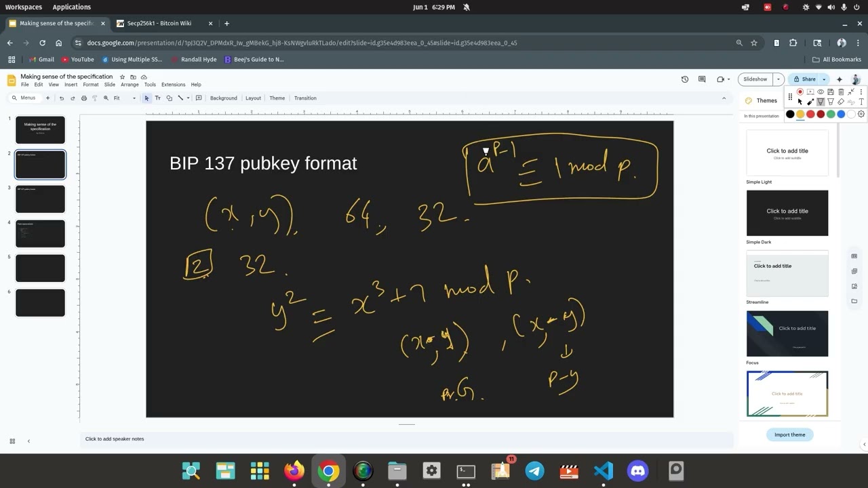The height and width of the screenshot is (488, 868).
Task: Click the Background button
Action: click(223, 98)
